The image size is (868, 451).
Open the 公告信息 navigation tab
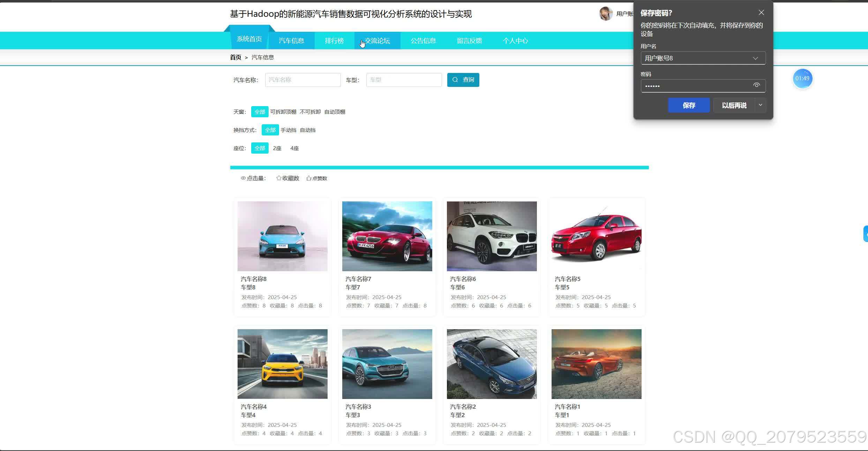point(423,41)
